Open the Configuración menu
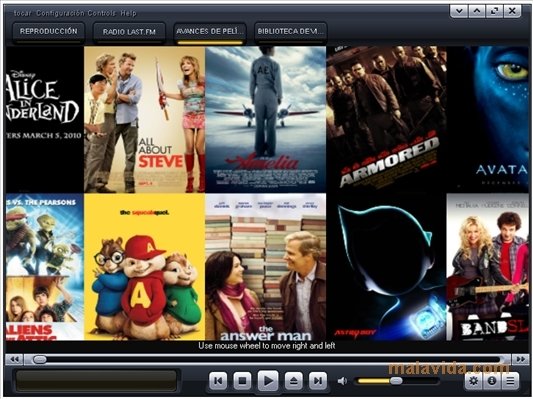Viewport: 533px width, 399px height. [60, 13]
